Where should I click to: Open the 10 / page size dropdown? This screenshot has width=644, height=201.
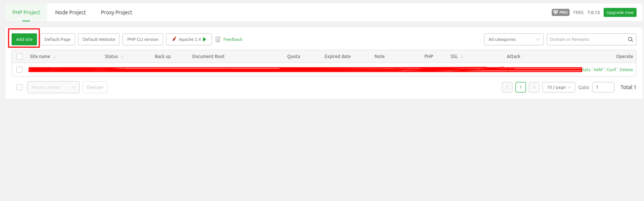(558, 87)
